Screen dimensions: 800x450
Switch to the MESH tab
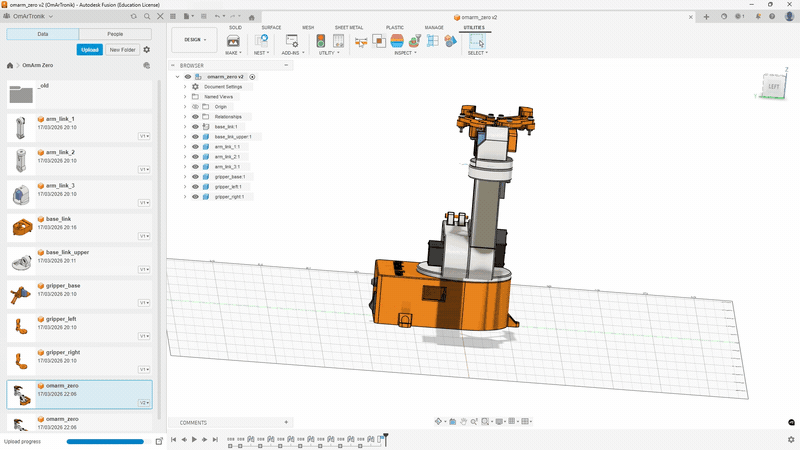[308, 28]
